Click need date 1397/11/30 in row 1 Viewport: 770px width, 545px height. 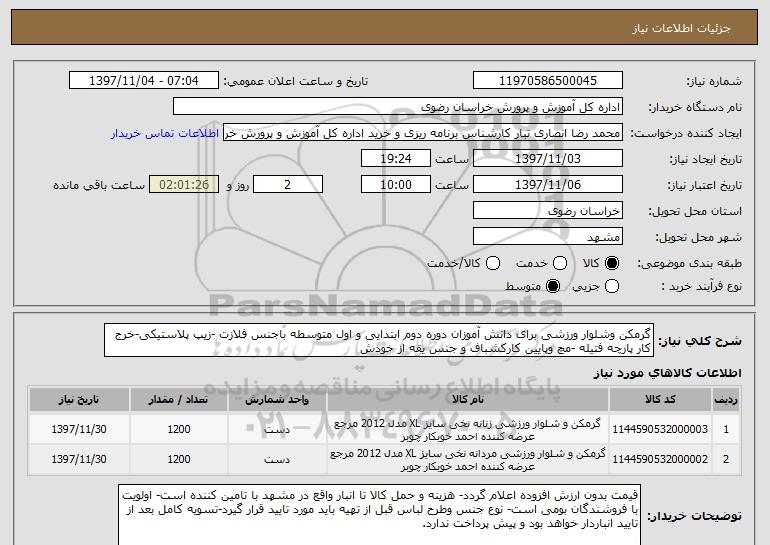click(x=79, y=429)
